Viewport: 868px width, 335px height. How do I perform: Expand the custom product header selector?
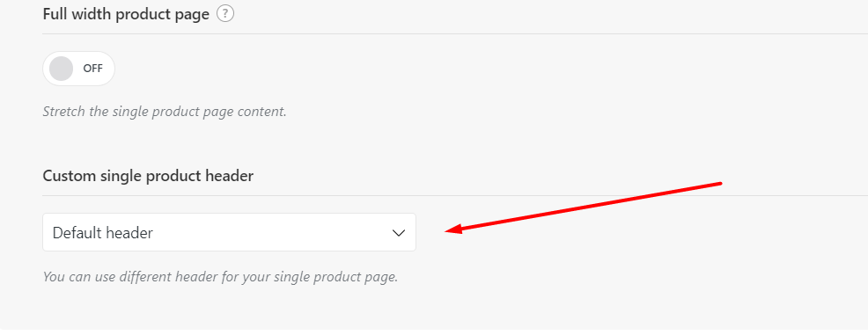[x=229, y=233]
